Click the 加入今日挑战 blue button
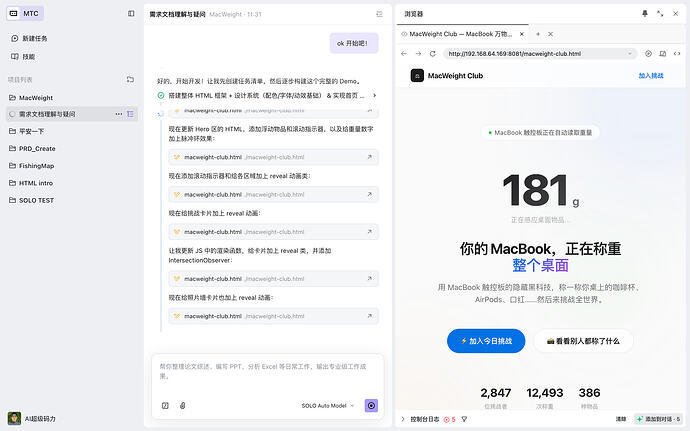 point(486,341)
